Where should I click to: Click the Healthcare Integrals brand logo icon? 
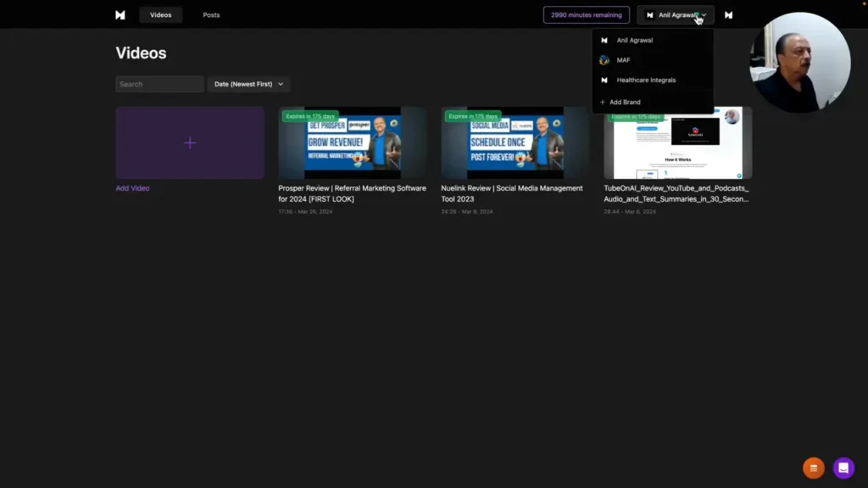click(604, 80)
